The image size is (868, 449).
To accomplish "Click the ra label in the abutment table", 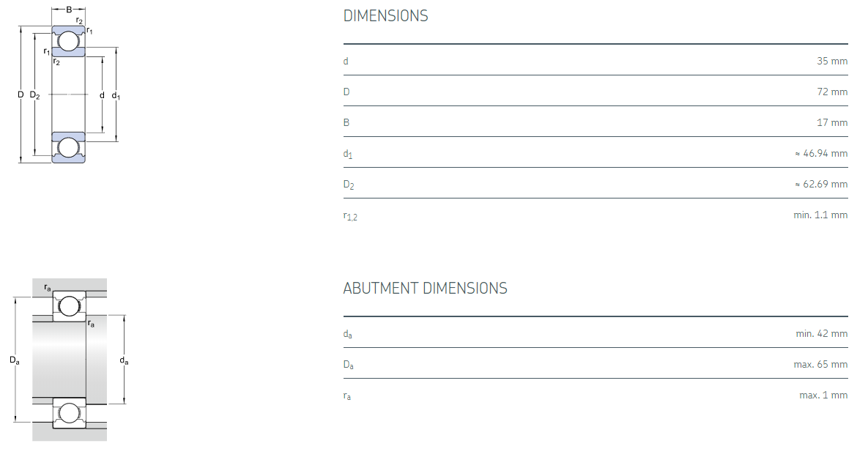I will coord(347,396).
